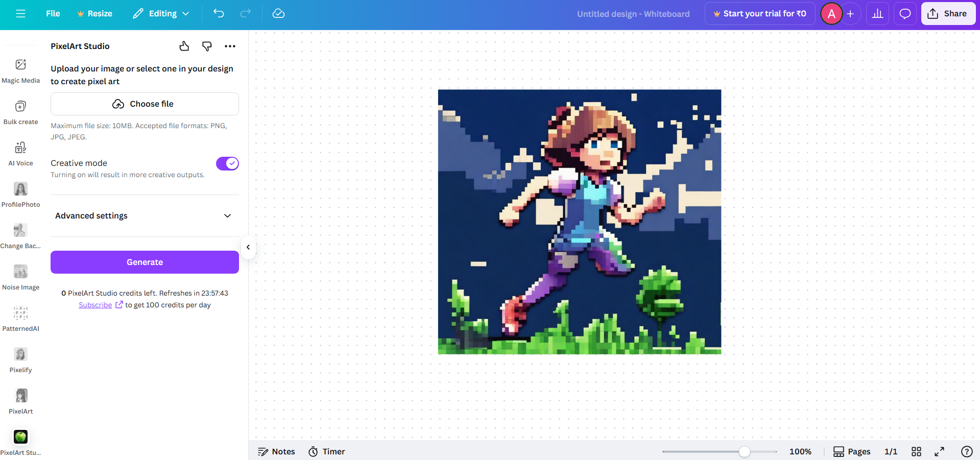980x460 pixels.
Task: Launch the Pixelify app
Action: coord(20,359)
